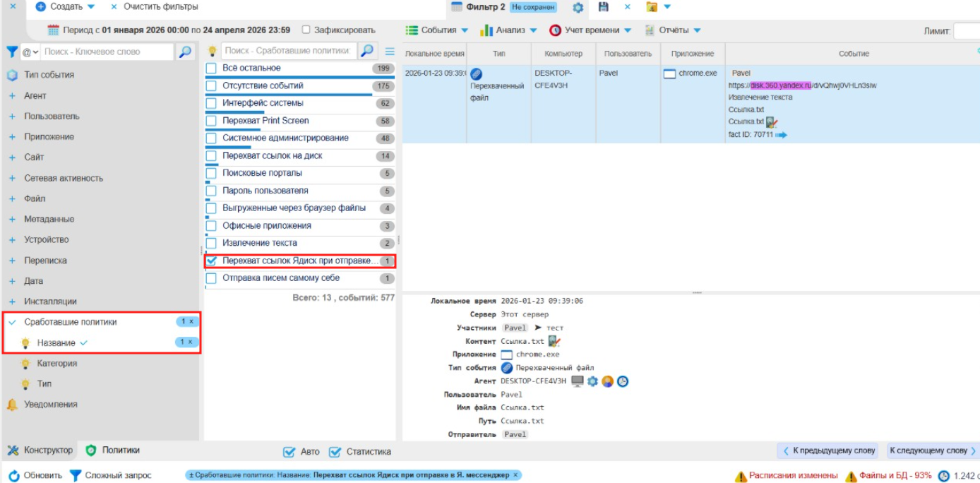Open the Отчёты dropdown
This screenshot has height=483, width=980.
point(673,30)
